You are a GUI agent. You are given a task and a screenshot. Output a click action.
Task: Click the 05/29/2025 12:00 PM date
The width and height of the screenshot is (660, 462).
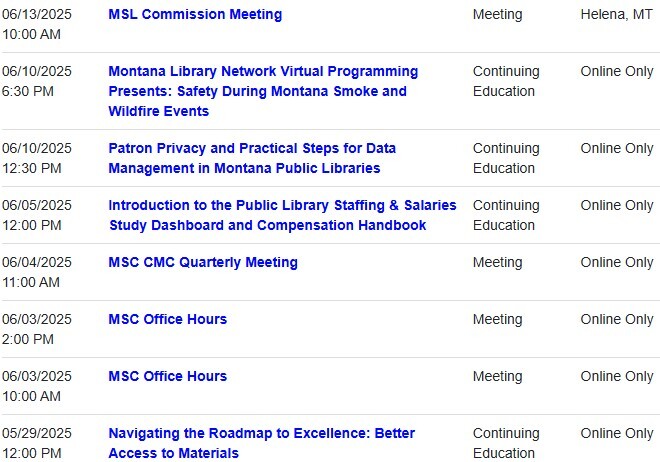click(37, 443)
